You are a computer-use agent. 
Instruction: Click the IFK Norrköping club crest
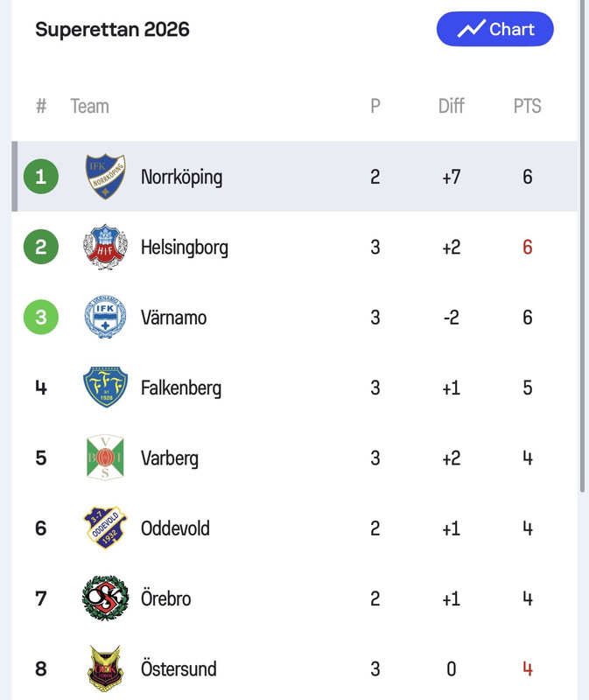[105, 177]
